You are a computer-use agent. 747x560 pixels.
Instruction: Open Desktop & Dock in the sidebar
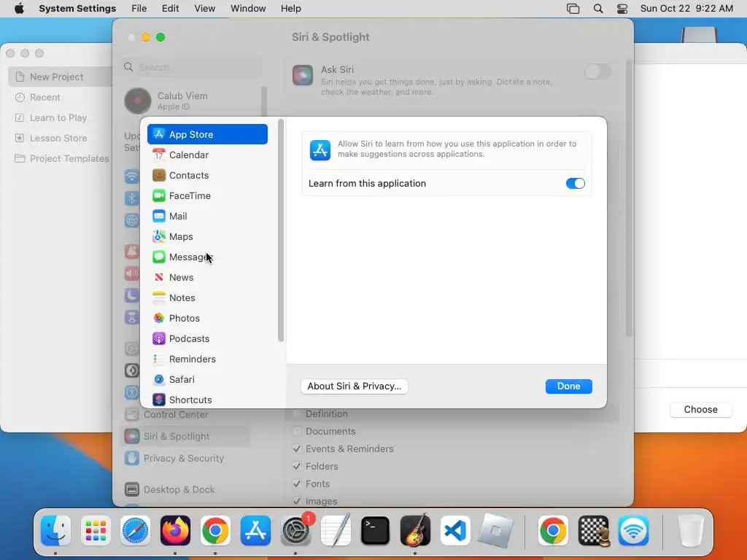(x=186, y=489)
